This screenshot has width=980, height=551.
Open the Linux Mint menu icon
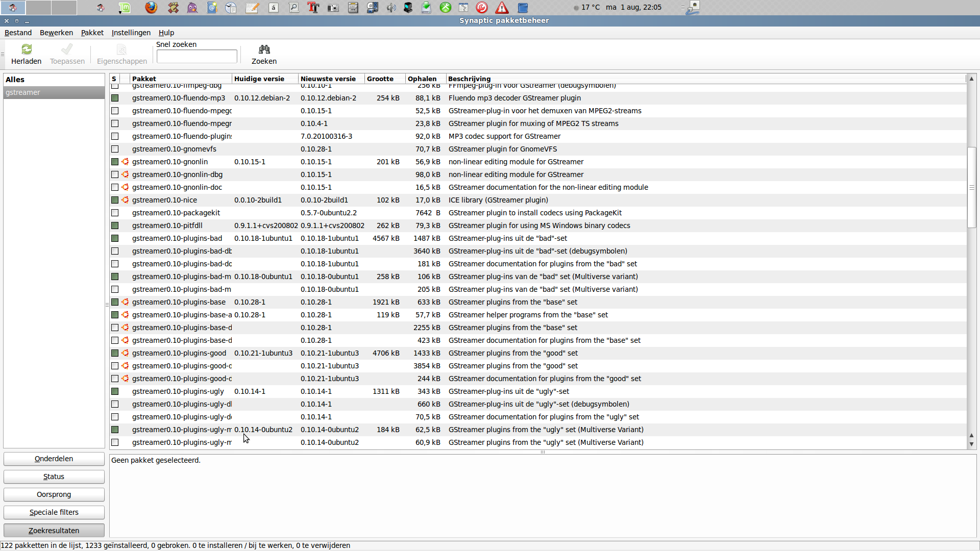coord(125,8)
